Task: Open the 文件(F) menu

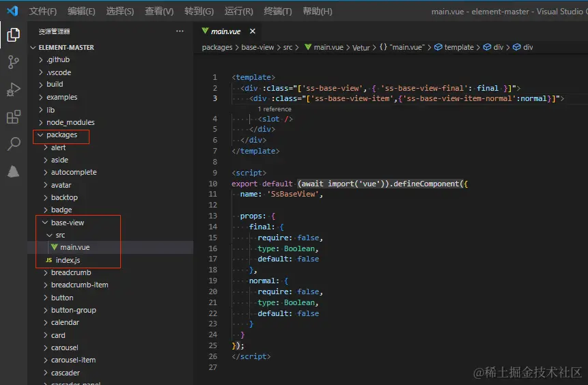Action: [43, 11]
